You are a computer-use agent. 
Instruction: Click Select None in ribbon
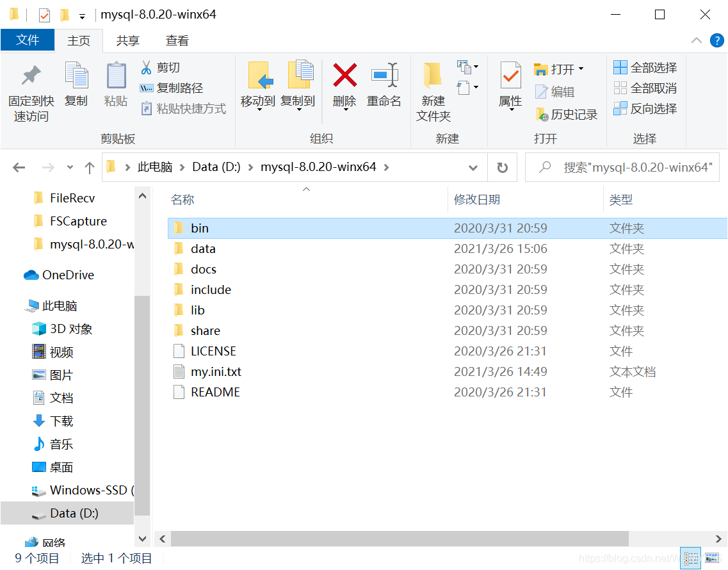(x=645, y=88)
